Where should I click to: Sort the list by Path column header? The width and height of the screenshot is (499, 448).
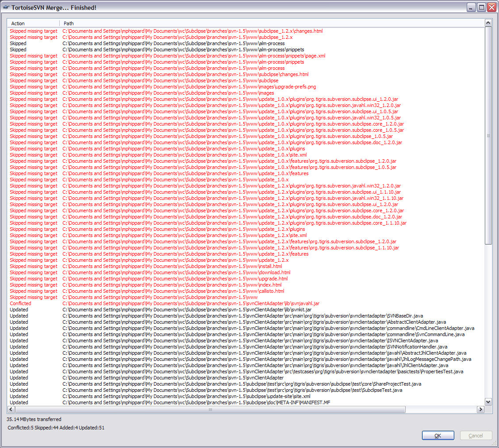click(272, 23)
